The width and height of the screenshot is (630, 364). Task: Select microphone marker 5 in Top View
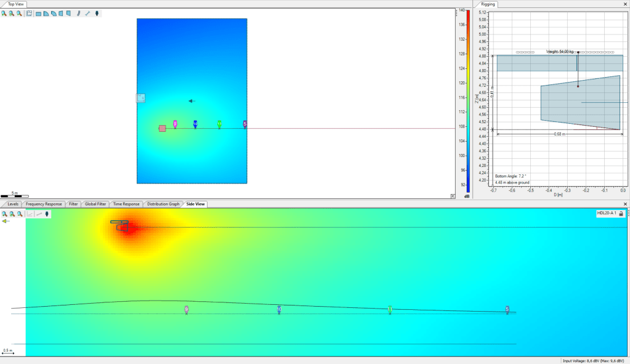[245, 124]
